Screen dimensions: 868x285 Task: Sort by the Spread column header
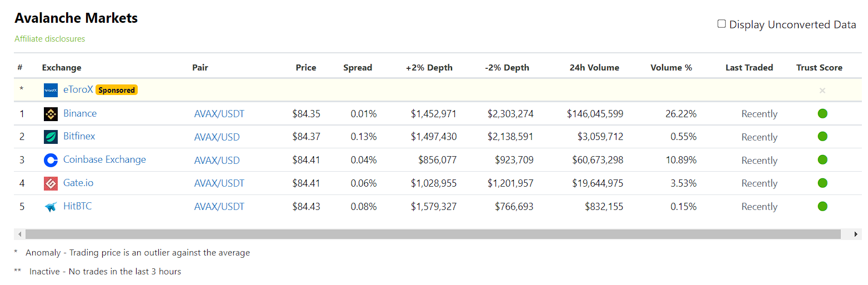[358, 68]
